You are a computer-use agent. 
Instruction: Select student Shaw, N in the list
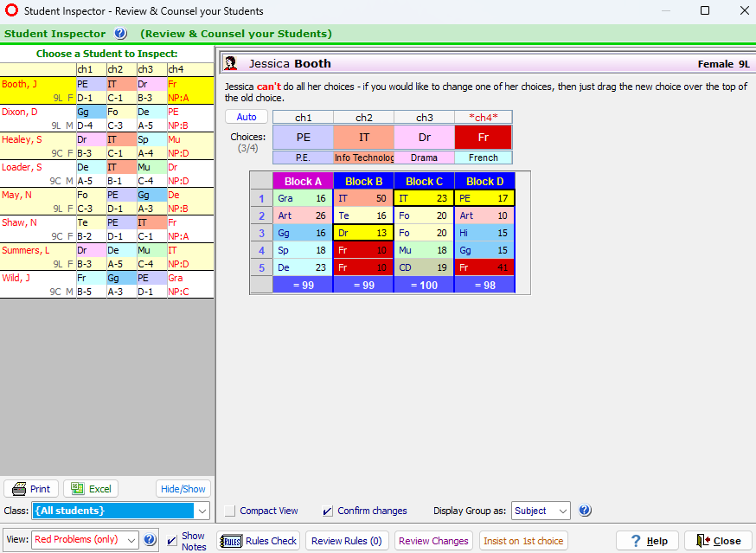pos(107,229)
